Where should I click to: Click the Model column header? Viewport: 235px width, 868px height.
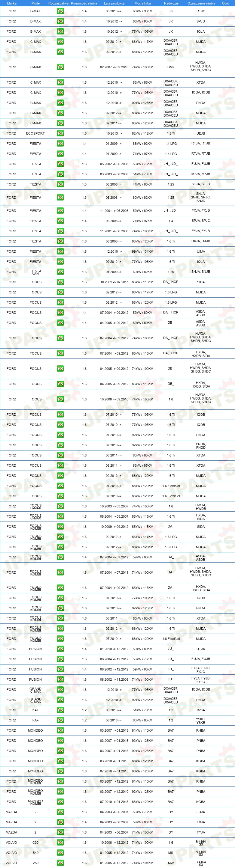click(x=36, y=3)
